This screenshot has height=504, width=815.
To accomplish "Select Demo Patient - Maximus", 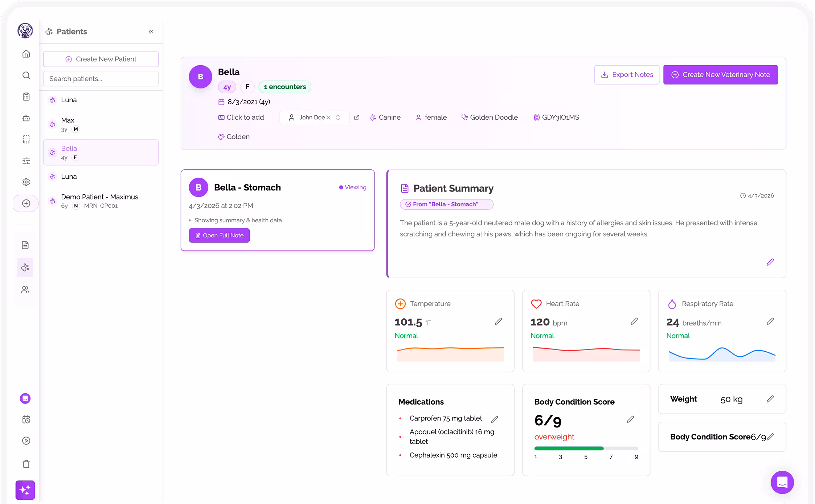I will pyautogui.click(x=99, y=201).
